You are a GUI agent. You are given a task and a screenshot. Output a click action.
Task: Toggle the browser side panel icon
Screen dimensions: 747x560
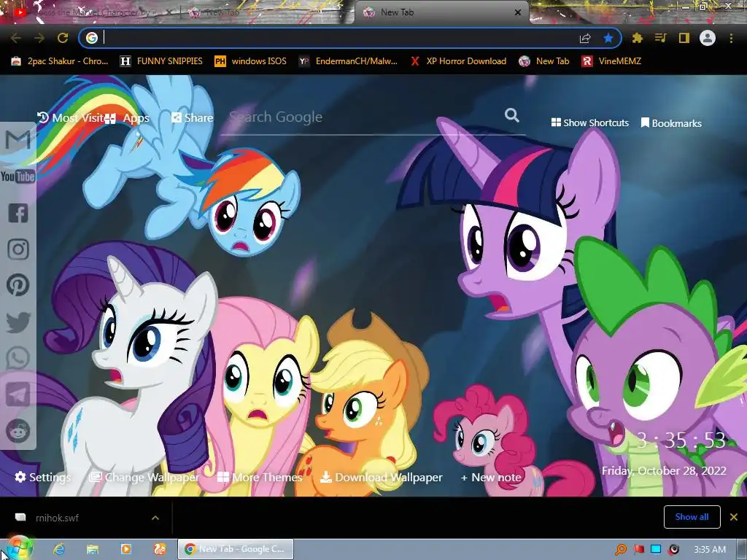(684, 38)
